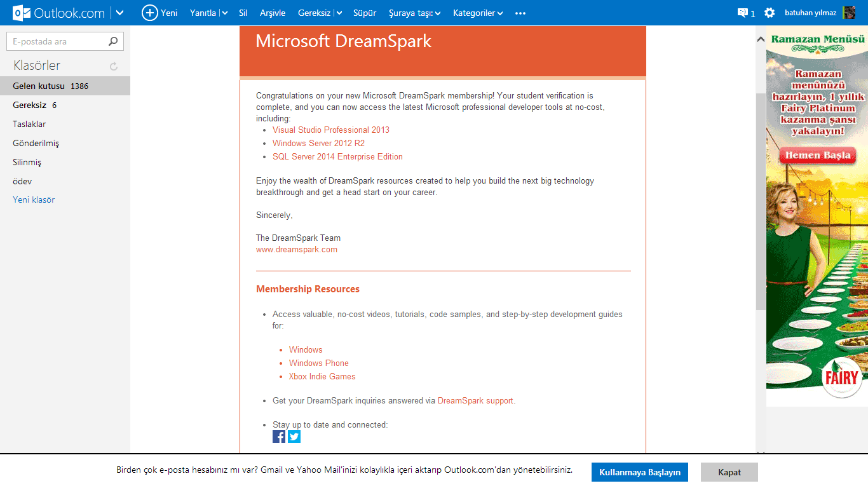
Task: Open the Xbox Indie Games link
Action: (x=322, y=376)
